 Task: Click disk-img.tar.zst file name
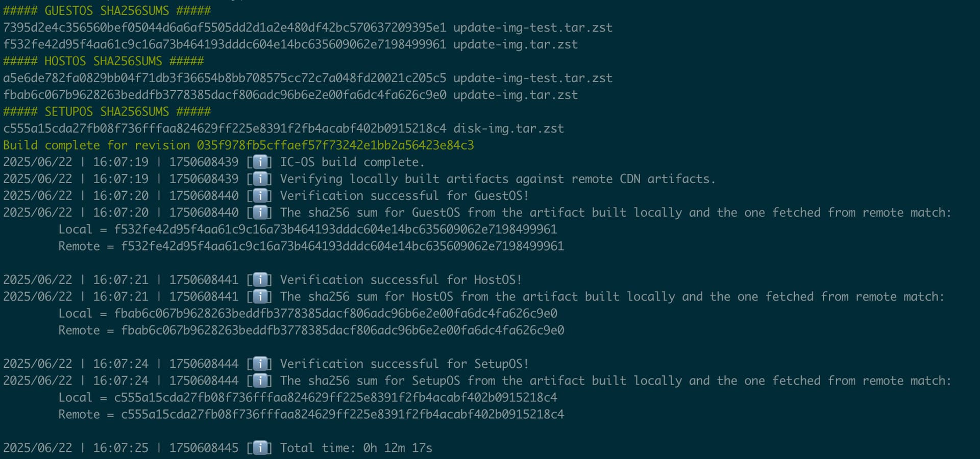pyautogui.click(x=508, y=129)
